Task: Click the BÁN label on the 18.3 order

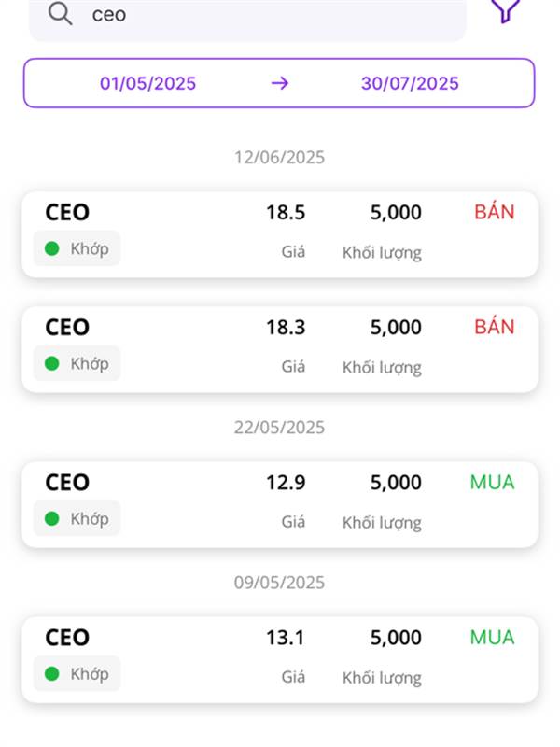Action: (x=494, y=327)
